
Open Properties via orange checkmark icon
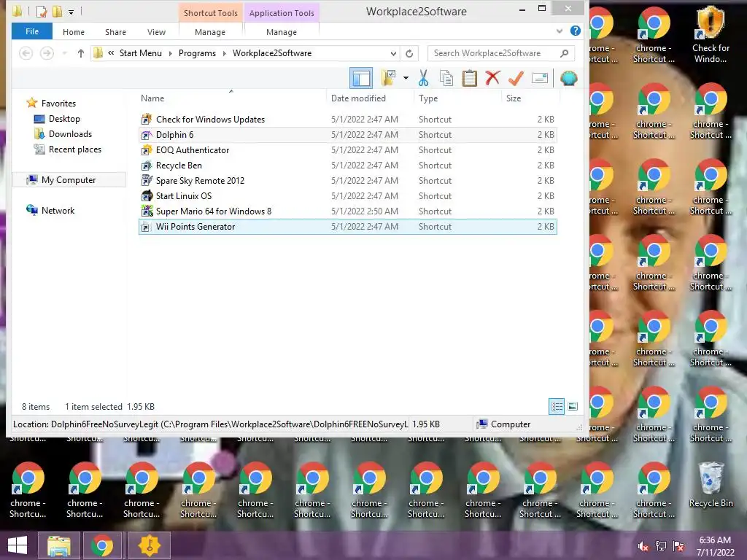(x=516, y=77)
